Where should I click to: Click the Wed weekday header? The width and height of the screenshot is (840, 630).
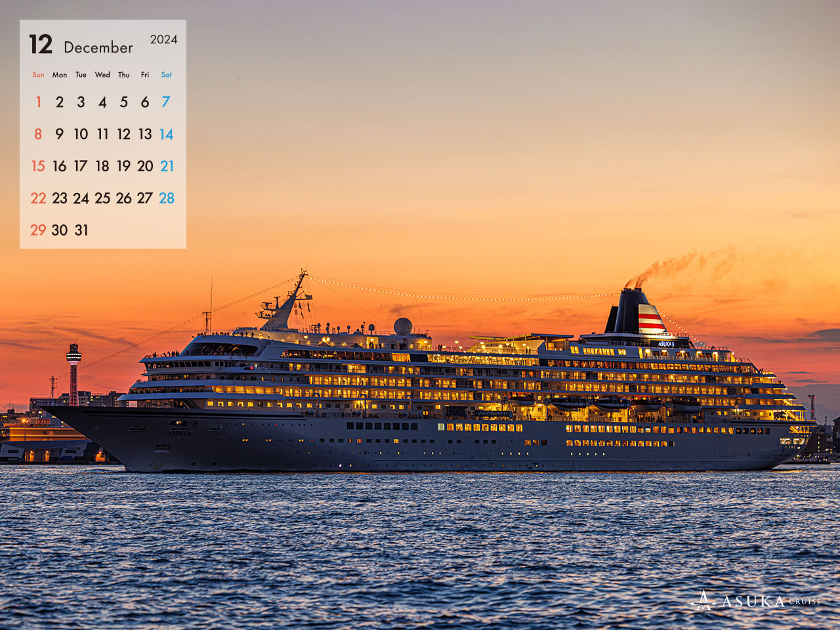tap(102, 75)
